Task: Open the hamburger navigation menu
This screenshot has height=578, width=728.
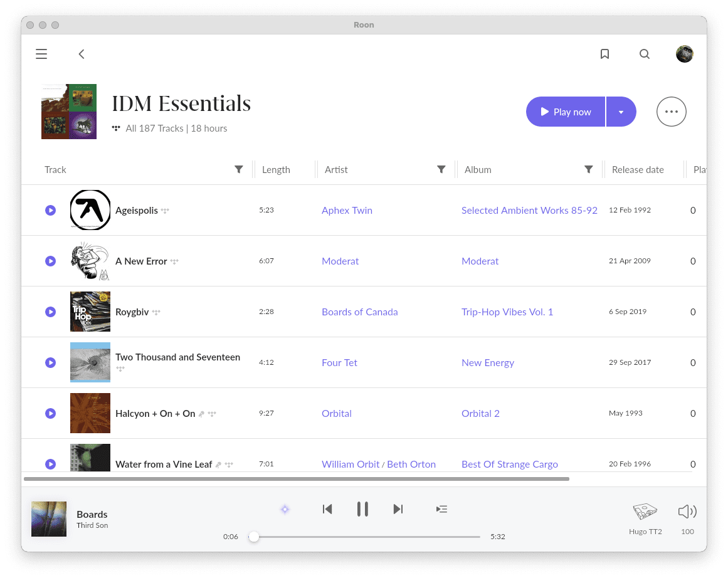Action: click(41, 54)
